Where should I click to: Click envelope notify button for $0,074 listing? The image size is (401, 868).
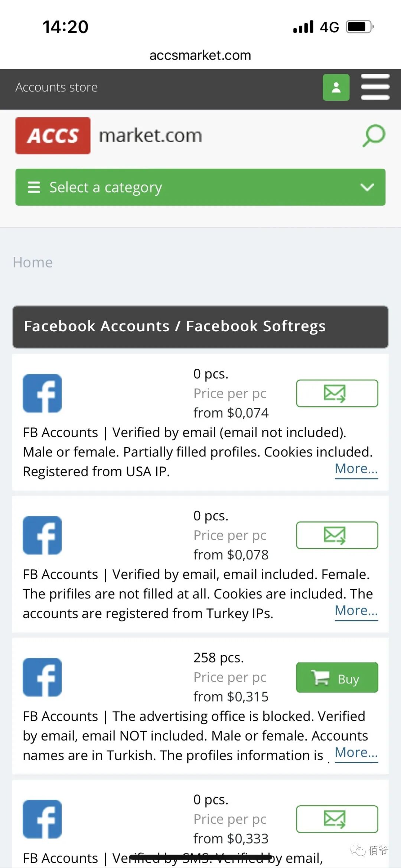point(337,393)
